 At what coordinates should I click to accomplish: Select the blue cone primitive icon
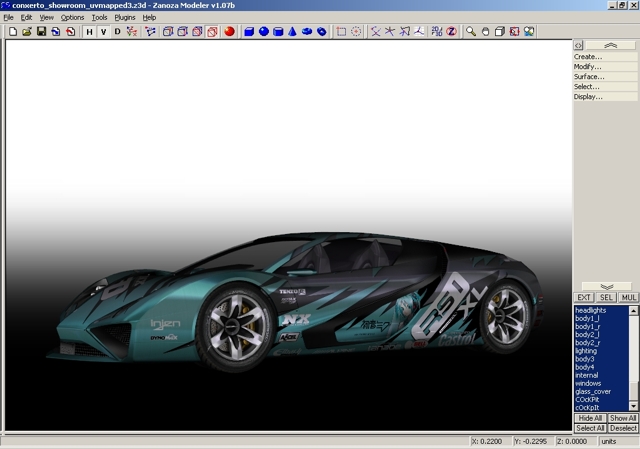click(x=293, y=32)
